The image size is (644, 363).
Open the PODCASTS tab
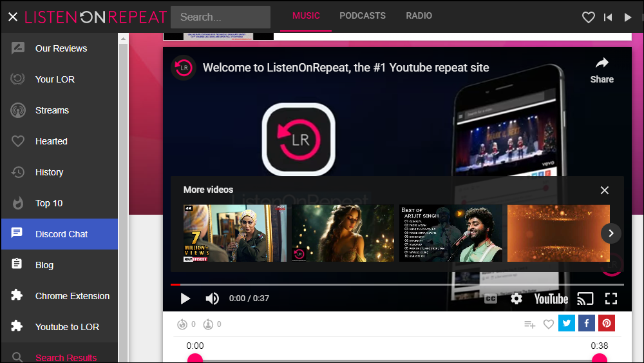click(362, 15)
